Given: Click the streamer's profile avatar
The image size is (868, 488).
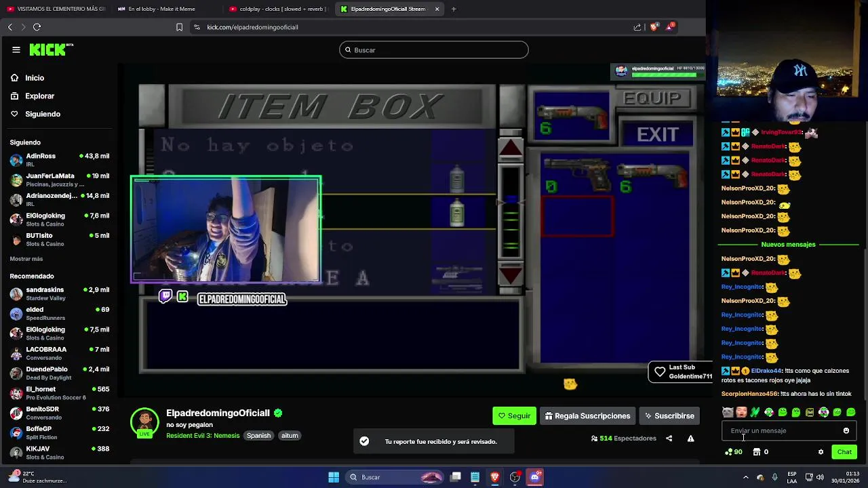Looking at the screenshot, I should click(x=144, y=422).
